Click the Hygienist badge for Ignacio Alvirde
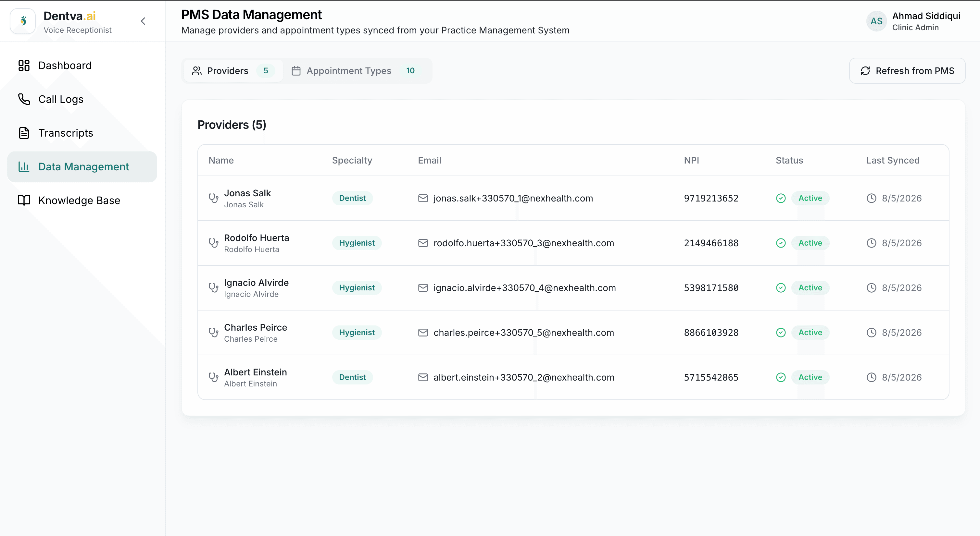This screenshot has height=536, width=980. pos(357,288)
